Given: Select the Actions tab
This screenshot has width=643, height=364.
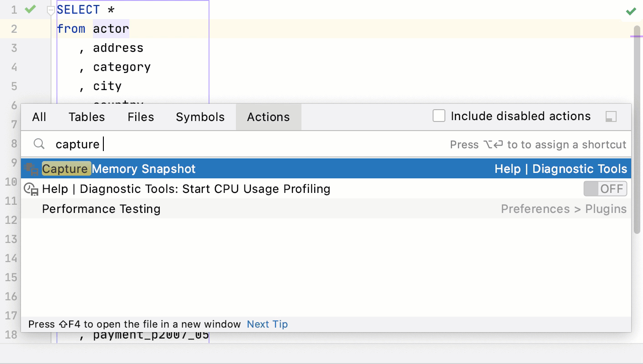Looking at the screenshot, I should pyautogui.click(x=268, y=117).
